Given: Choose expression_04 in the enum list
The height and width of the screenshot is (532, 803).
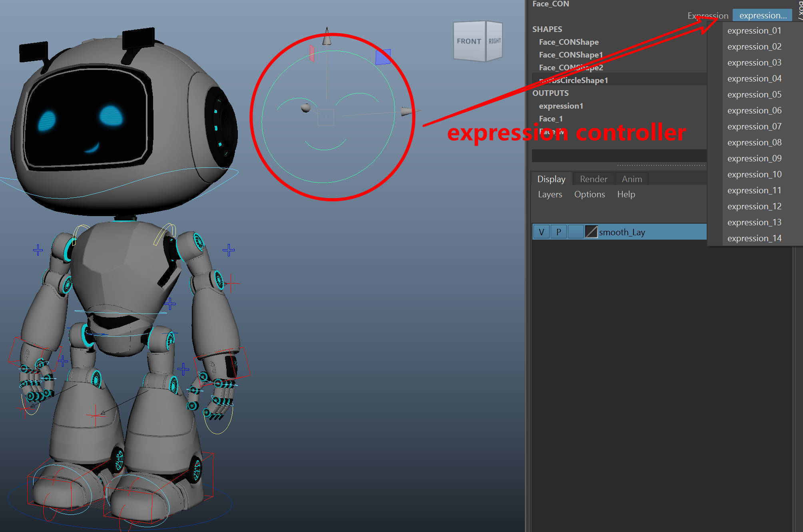Looking at the screenshot, I should (754, 79).
